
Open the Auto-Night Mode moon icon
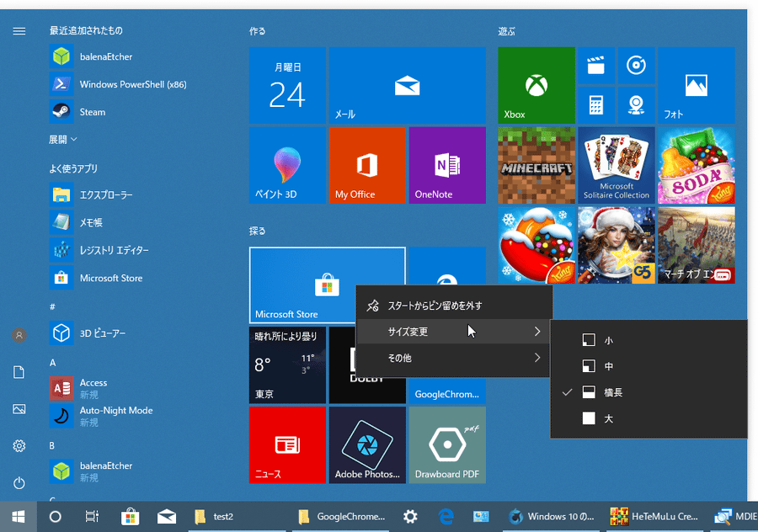(61, 416)
